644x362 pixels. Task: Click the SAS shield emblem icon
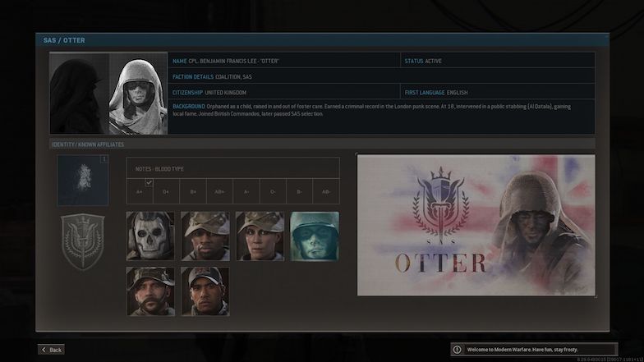click(x=82, y=242)
